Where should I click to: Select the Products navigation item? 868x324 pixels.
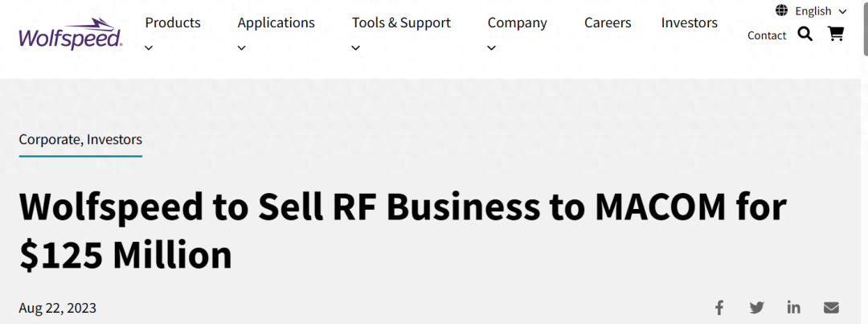pyautogui.click(x=173, y=23)
